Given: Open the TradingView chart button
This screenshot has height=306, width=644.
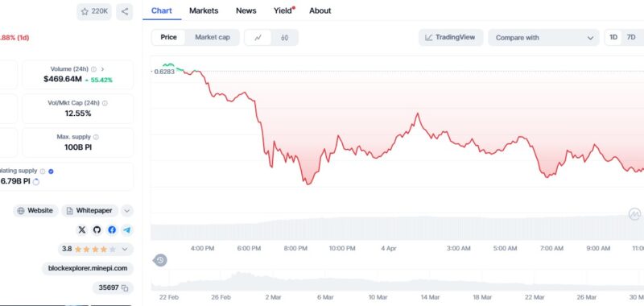Looking at the screenshot, I should tap(451, 37).
